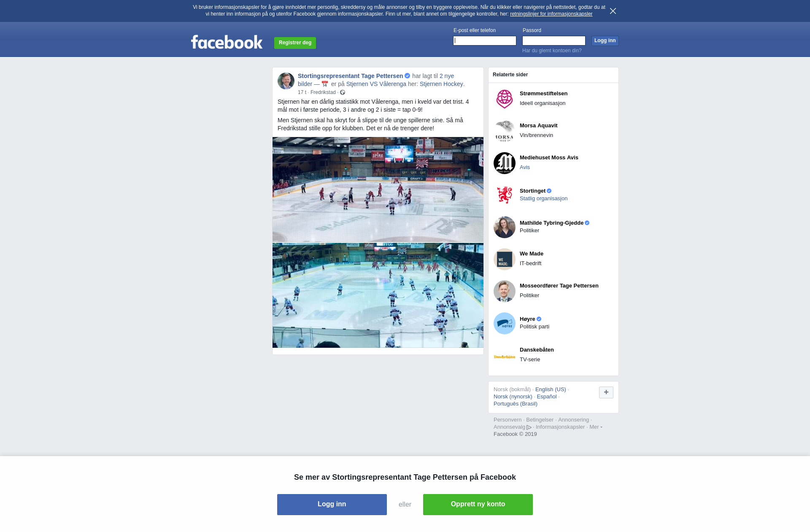Image resolution: width=810 pixels, height=532 pixels.
Task: Open Stortingsrepresentant Tage Pettersen author link
Action: (x=350, y=76)
